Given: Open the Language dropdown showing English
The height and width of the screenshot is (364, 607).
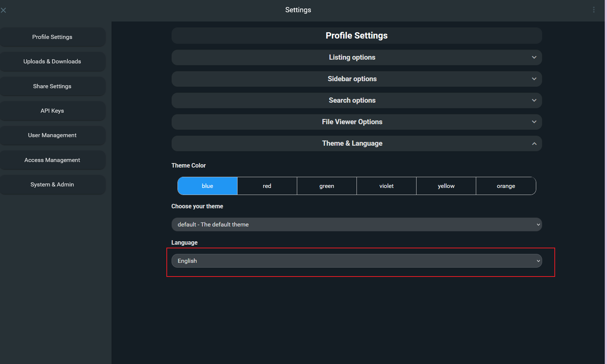Looking at the screenshot, I should pos(356,261).
